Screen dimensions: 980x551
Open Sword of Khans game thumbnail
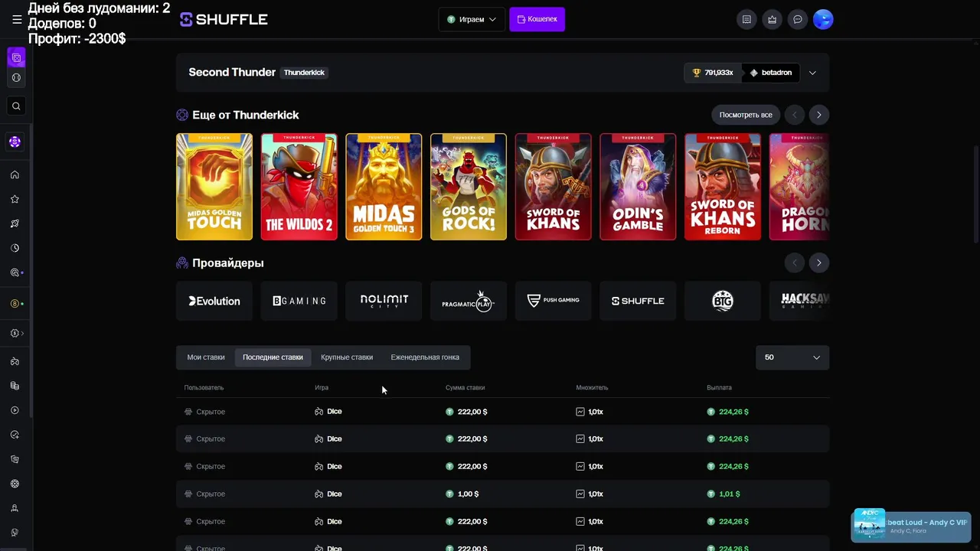[x=554, y=187]
